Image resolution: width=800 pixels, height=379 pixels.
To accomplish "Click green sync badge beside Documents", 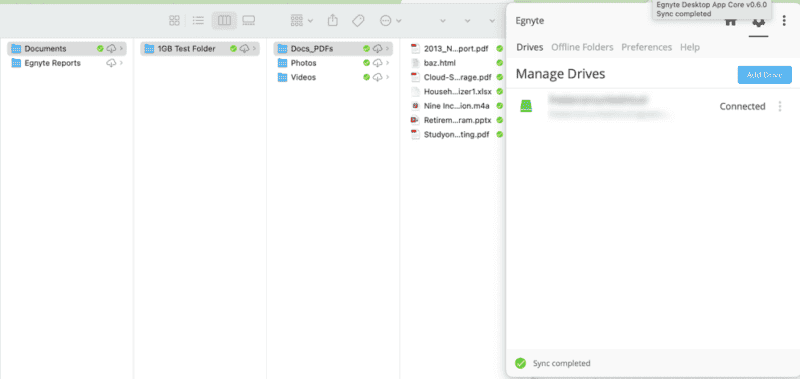I will coord(100,48).
